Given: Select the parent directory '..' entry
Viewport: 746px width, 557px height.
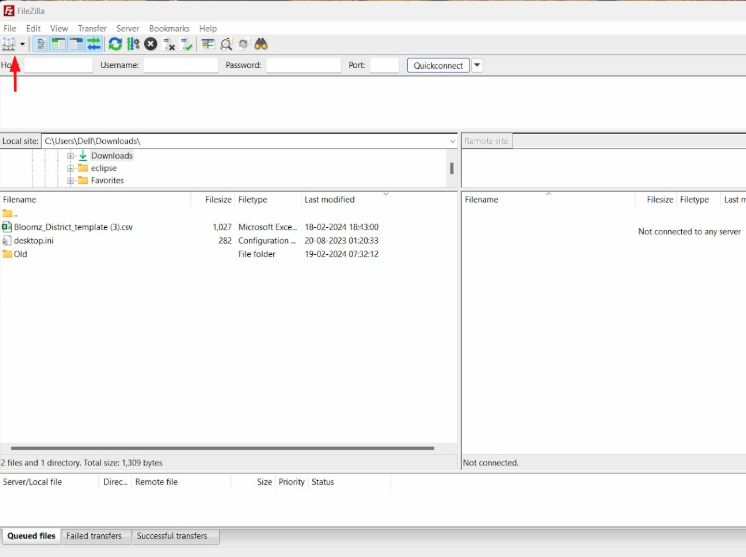Looking at the screenshot, I should pos(10,214).
